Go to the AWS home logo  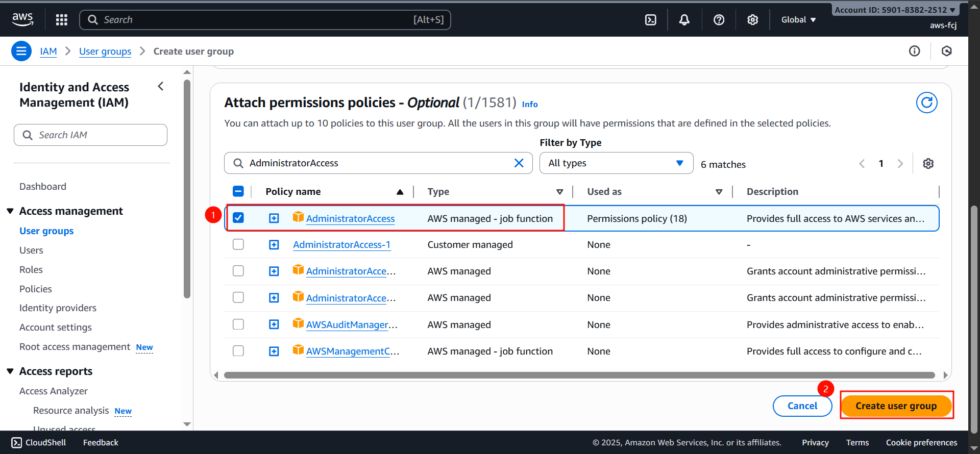pos(22,19)
